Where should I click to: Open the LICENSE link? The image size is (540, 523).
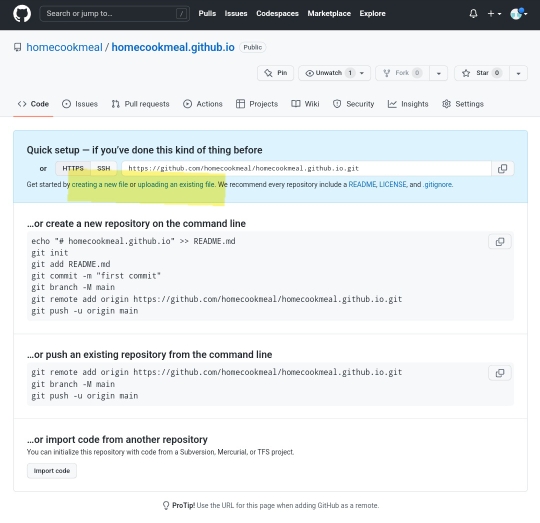pos(393,185)
